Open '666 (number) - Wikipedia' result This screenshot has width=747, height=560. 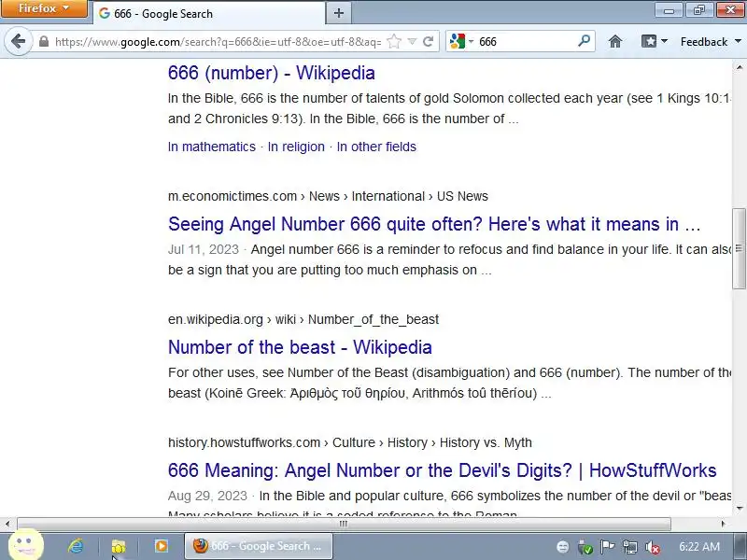click(x=271, y=73)
